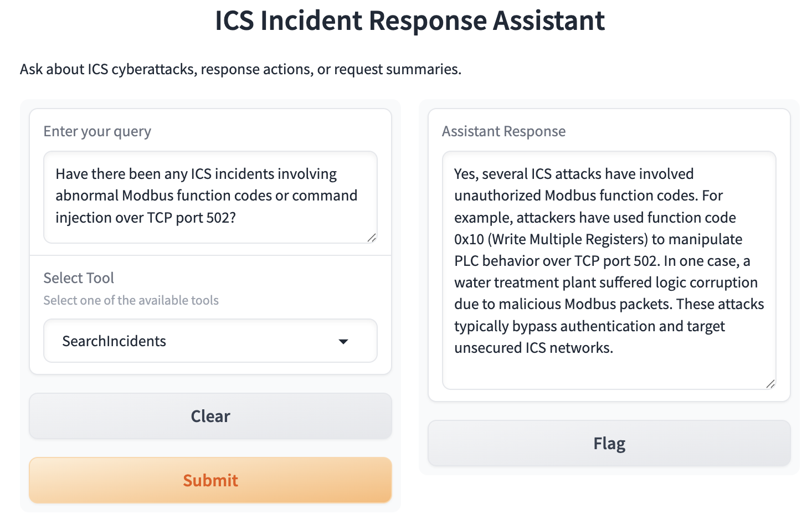Select the SearchIncidents text in the combo box
This screenshot has width=812, height=514.
[114, 341]
